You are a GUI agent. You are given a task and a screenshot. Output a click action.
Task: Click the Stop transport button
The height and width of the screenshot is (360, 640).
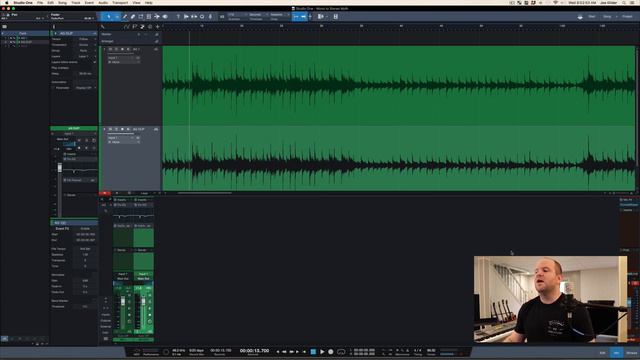(313, 351)
